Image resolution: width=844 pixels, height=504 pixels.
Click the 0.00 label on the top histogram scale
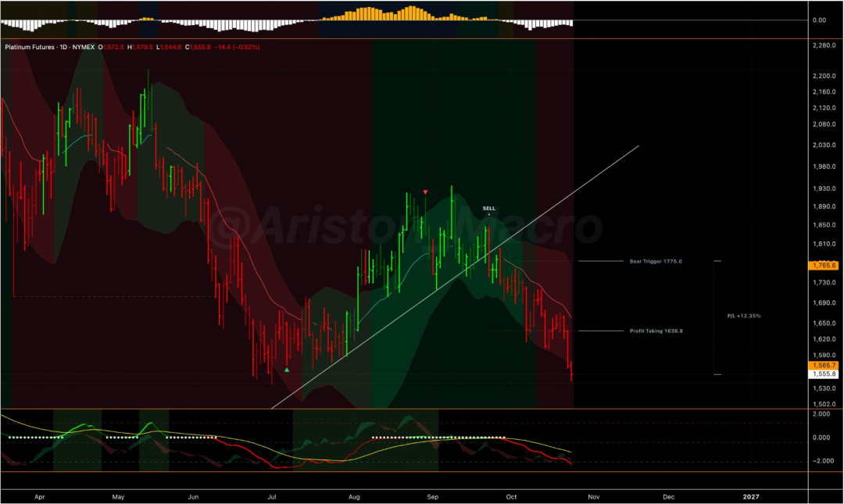pos(819,20)
